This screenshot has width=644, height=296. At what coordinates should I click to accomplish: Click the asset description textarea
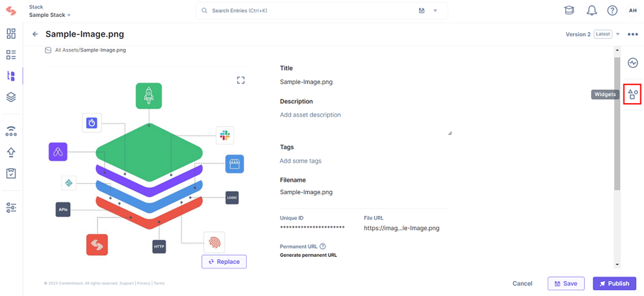pos(366,123)
